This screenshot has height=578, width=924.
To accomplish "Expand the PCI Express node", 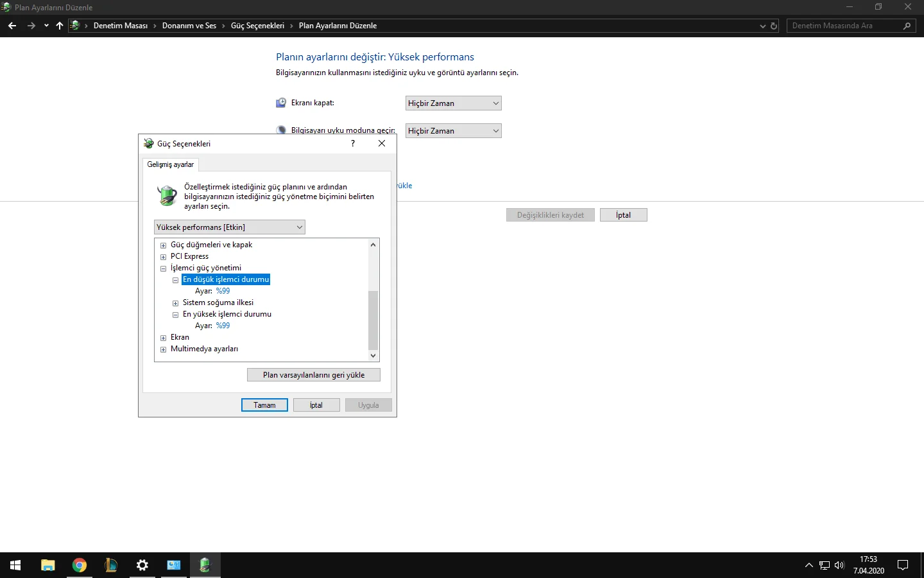I will (x=163, y=257).
